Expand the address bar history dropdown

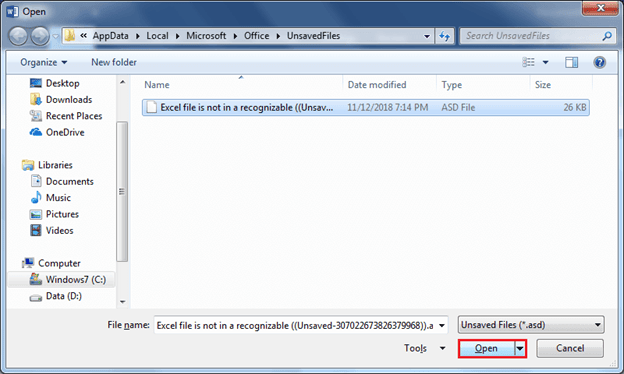coord(427,36)
